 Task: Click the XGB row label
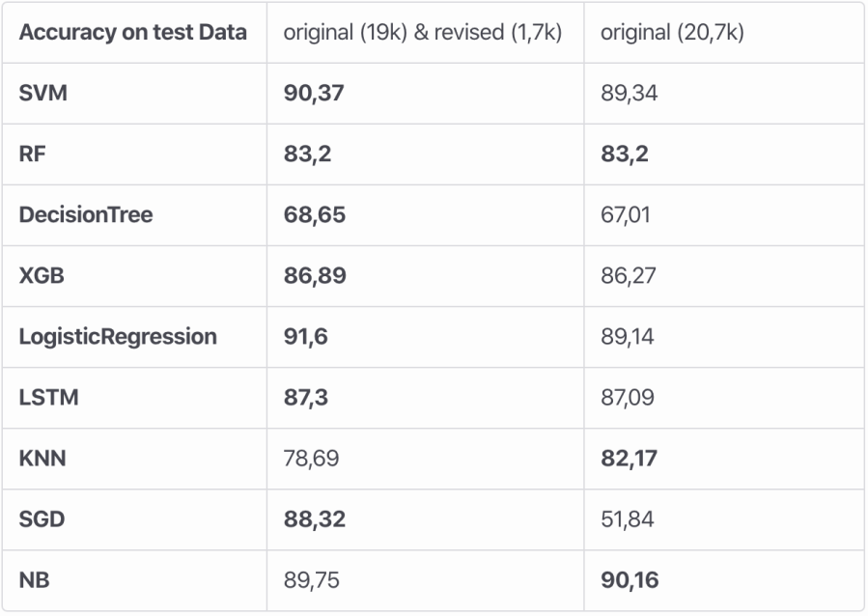42,275
